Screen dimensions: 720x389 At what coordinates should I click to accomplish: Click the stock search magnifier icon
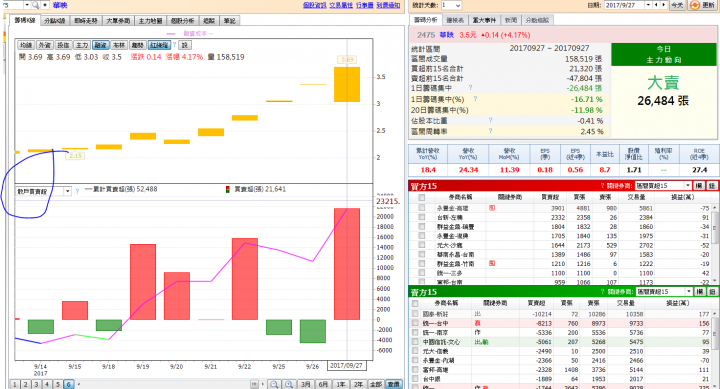coord(35,5)
